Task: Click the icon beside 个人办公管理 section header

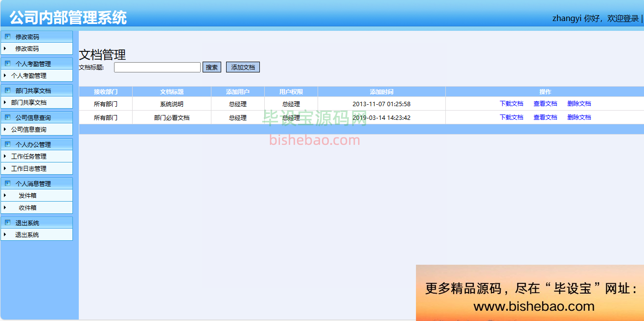Action: click(x=7, y=144)
